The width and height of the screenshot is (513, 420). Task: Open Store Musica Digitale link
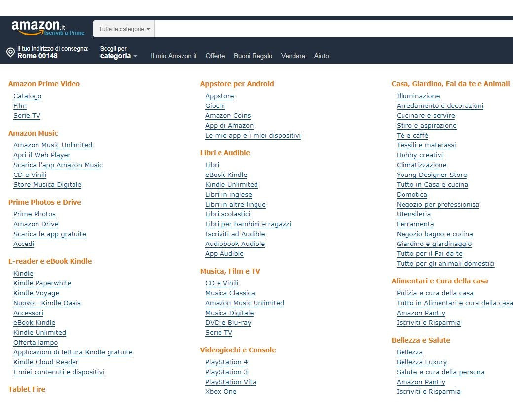pyautogui.click(x=47, y=185)
